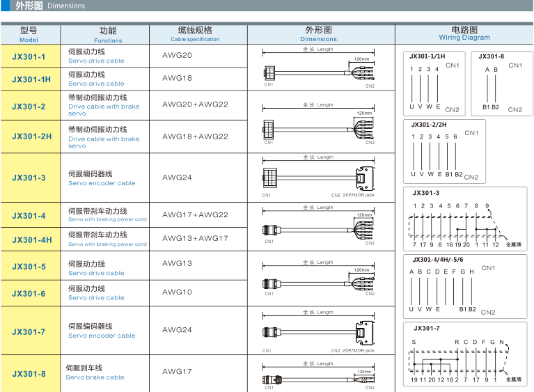Select the JX301-1 model cell
The image size is (534, 392).
(31, 56)
